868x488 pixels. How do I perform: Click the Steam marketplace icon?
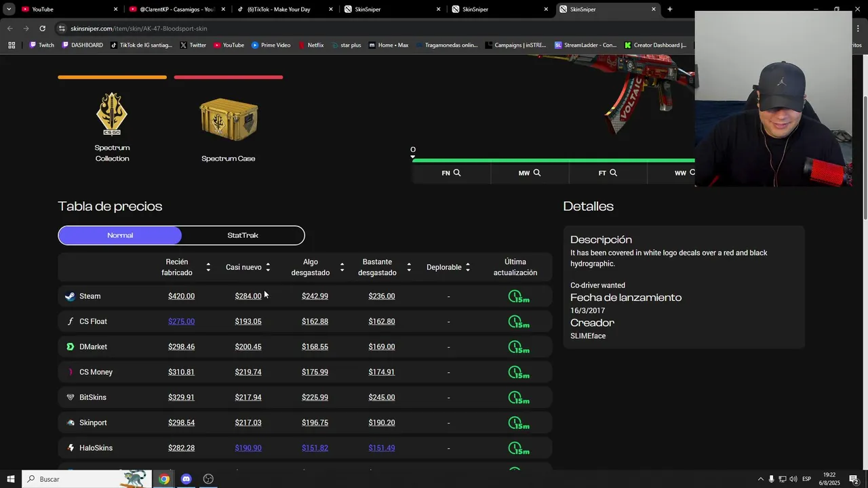70,296
